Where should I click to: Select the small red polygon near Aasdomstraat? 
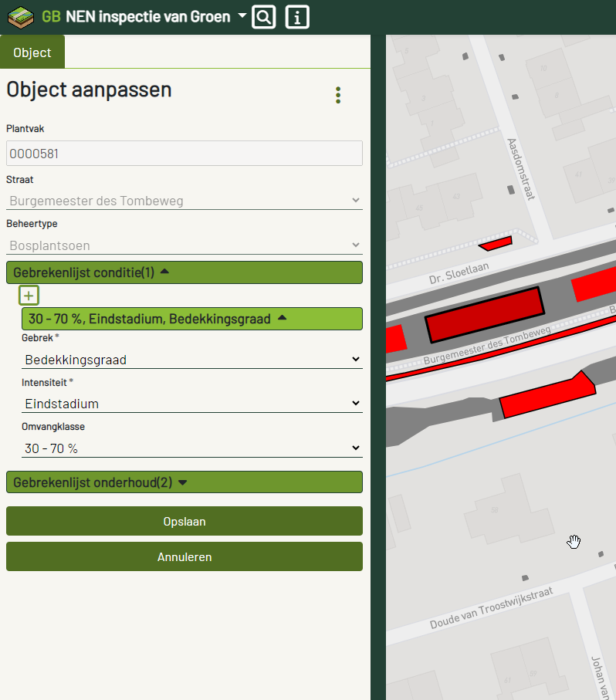click(x=495, y=244)
